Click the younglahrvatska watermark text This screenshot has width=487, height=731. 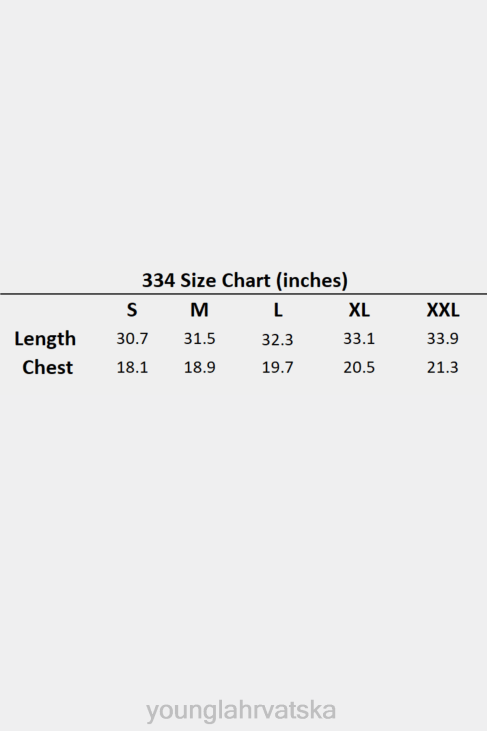[x=241, y=711]
